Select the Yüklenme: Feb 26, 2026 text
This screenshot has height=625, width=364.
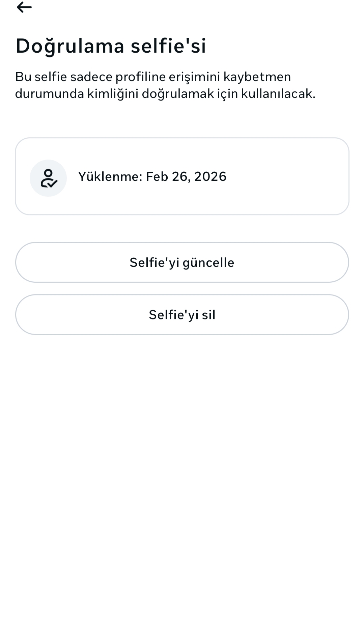point(152,176)
